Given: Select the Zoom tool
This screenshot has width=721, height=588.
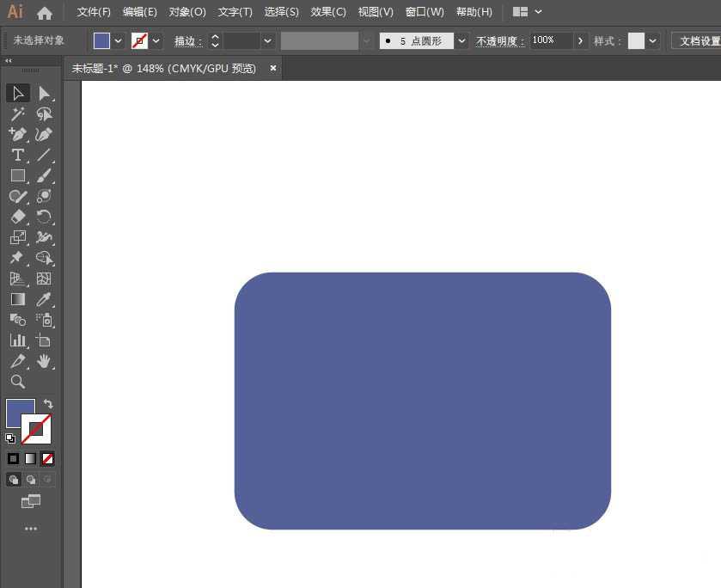Looking at the screenshot, I should click(x=17, y=382).
